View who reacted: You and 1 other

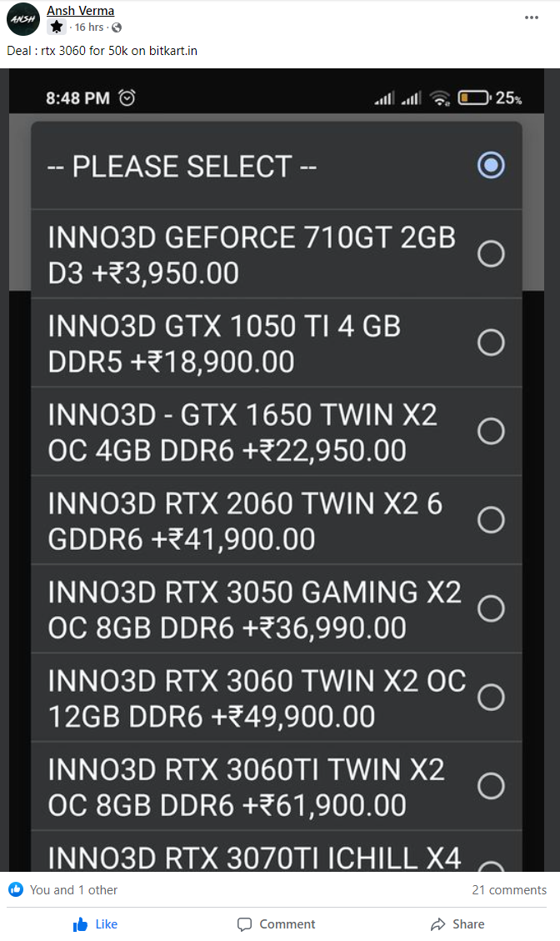74,890
